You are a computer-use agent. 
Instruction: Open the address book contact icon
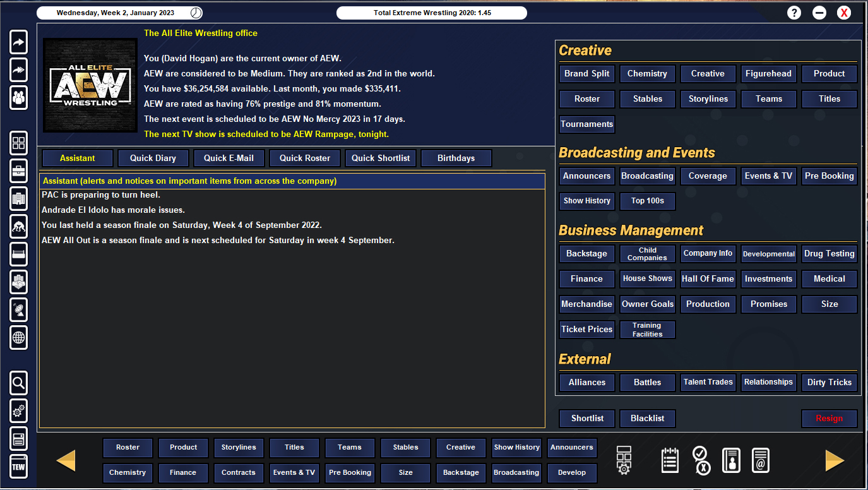[x=730, y=460]
